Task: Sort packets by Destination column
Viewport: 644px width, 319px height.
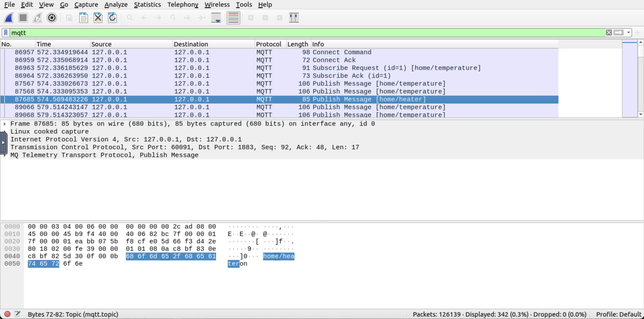Action: (214, 44)
